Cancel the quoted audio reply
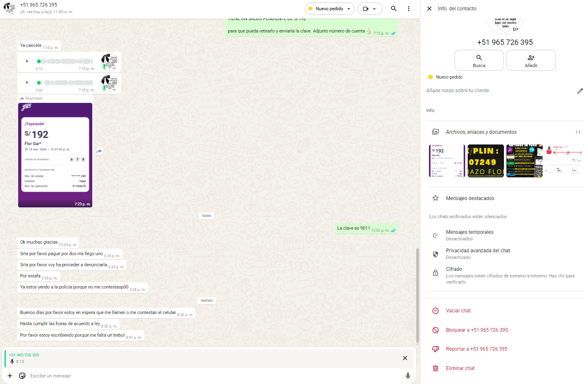 click(x=405, y=358)
